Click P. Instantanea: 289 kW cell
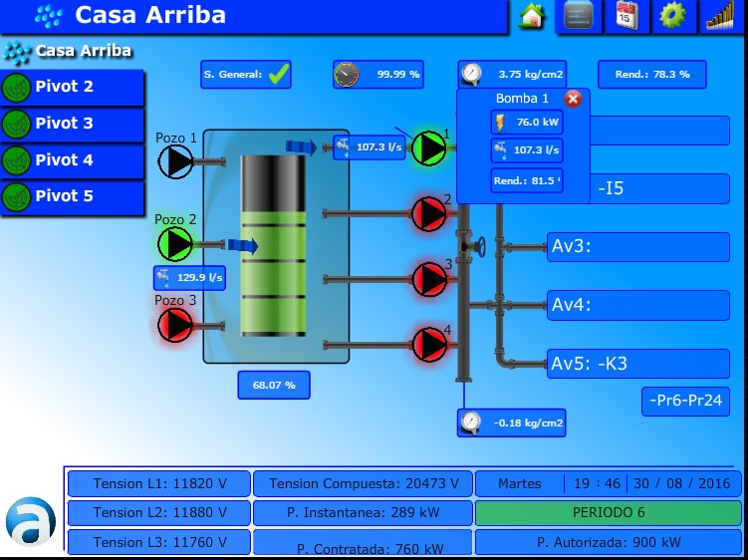Viewport: 748px width, 560px height. pos(363,513)
